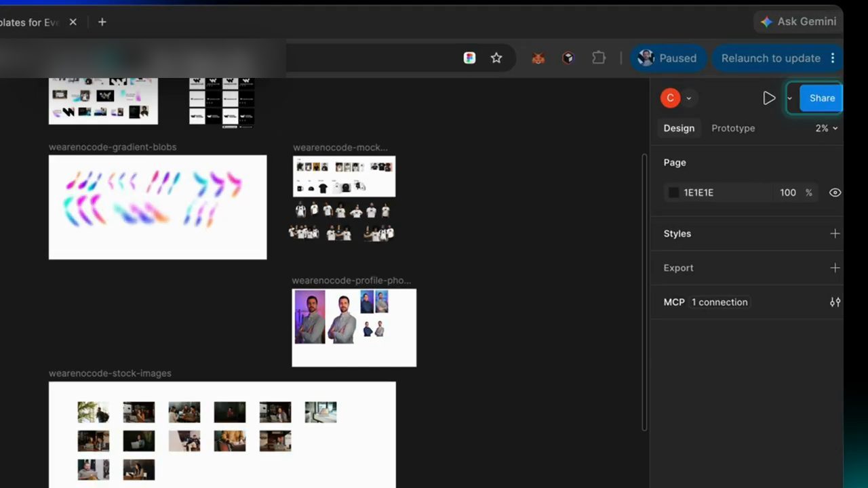Click the Ask Gemini button
The width and height of the screenshot is (868, 488).
pyautogui.click(x=798, y=22)
